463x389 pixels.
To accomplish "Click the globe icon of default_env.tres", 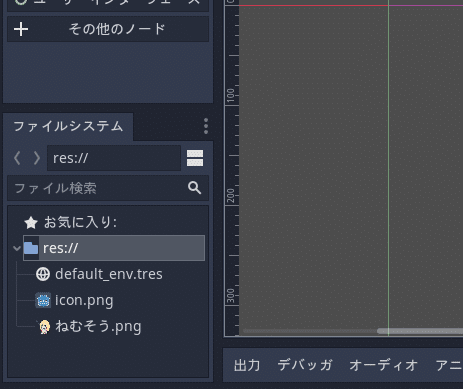I will 43,274.
